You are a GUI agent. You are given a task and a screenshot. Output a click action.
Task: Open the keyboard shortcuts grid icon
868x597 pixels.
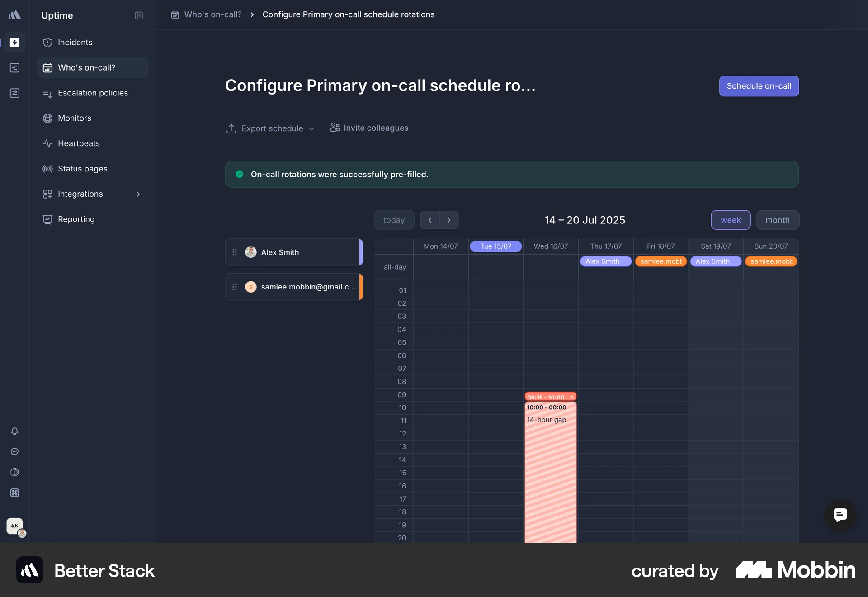point(14,493)
